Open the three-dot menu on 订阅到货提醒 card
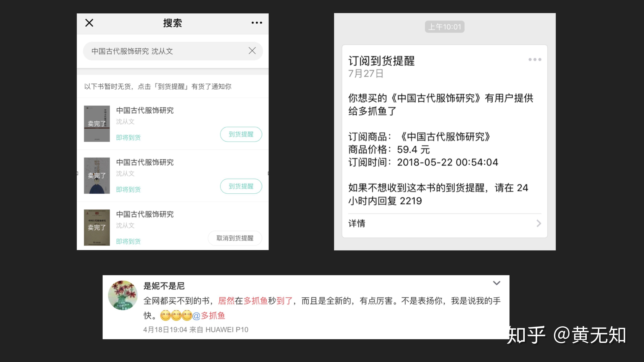The height and width of the screenshot is (362, 644). click(x=535, y=59)
